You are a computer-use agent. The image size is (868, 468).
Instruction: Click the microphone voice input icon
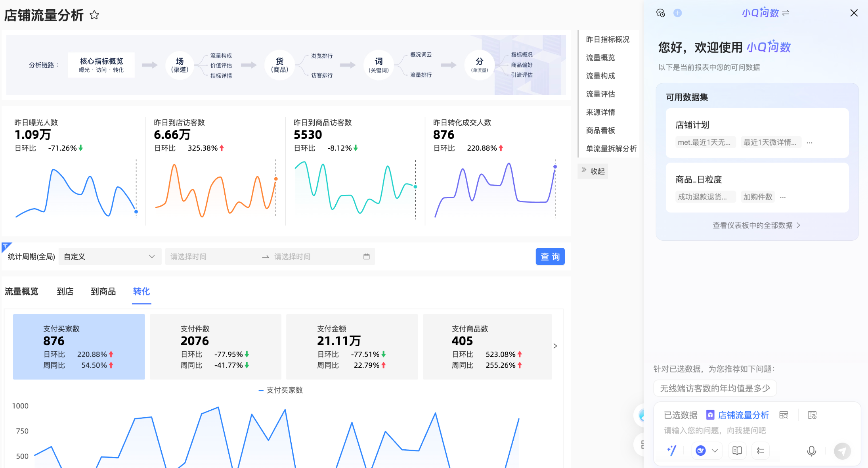[x=811, y=451]
